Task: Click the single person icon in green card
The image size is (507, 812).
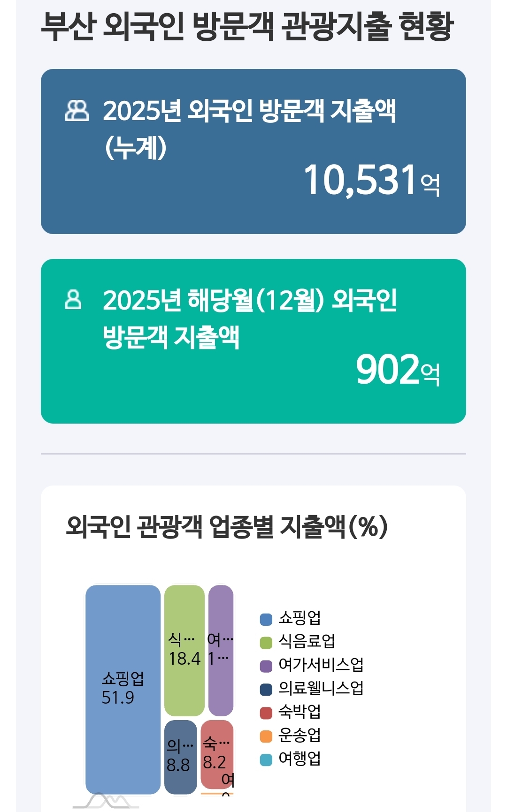Action: tap(73, 300)
